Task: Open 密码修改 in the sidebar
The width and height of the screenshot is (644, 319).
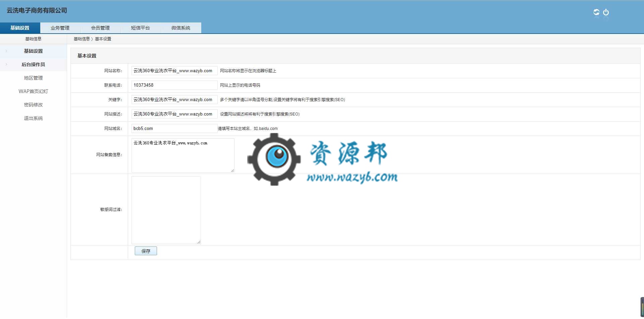Action: 33,105
